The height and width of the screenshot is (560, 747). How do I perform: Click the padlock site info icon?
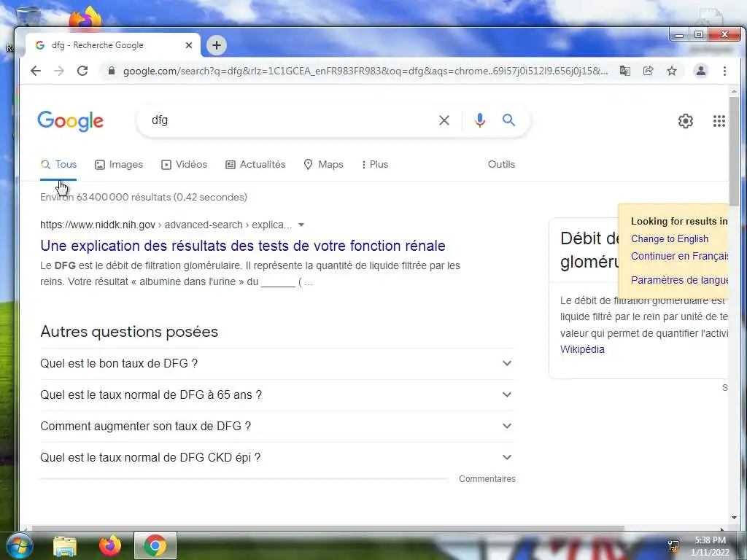pyautogui.click(x=112, y=71)
